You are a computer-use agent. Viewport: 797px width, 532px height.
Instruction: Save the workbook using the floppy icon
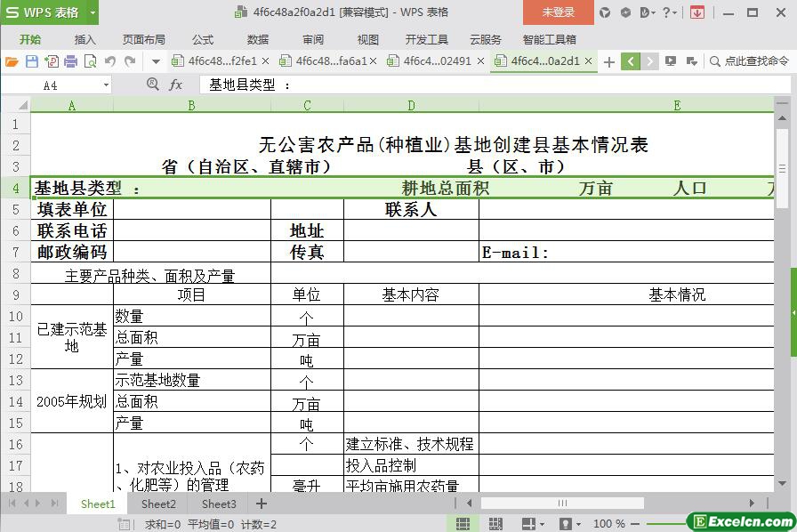pos(31,61)
